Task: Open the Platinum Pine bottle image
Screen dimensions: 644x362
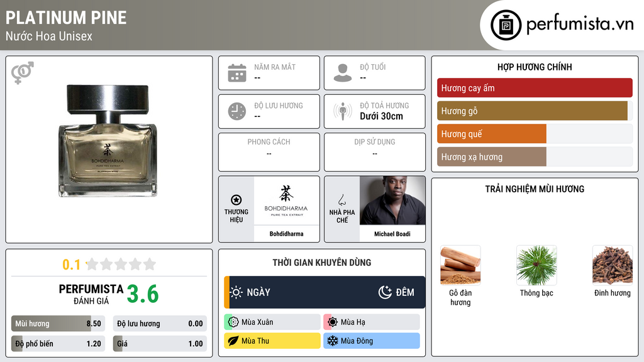Action: pyautogui.click(x=108, y=141)
